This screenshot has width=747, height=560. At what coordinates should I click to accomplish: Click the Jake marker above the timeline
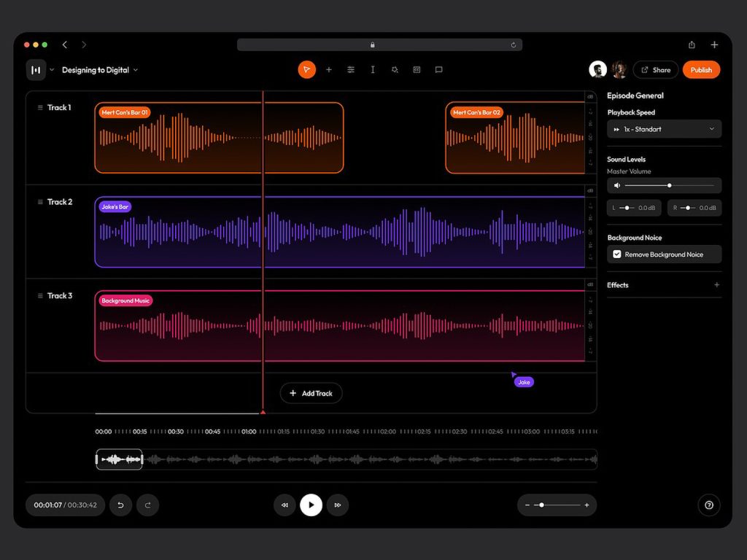tap(524, 381)
